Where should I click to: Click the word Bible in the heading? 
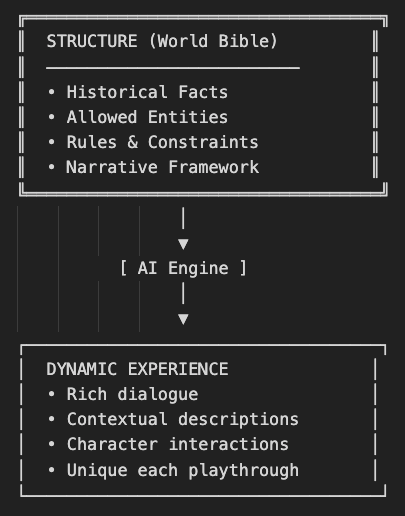[244, 41]
